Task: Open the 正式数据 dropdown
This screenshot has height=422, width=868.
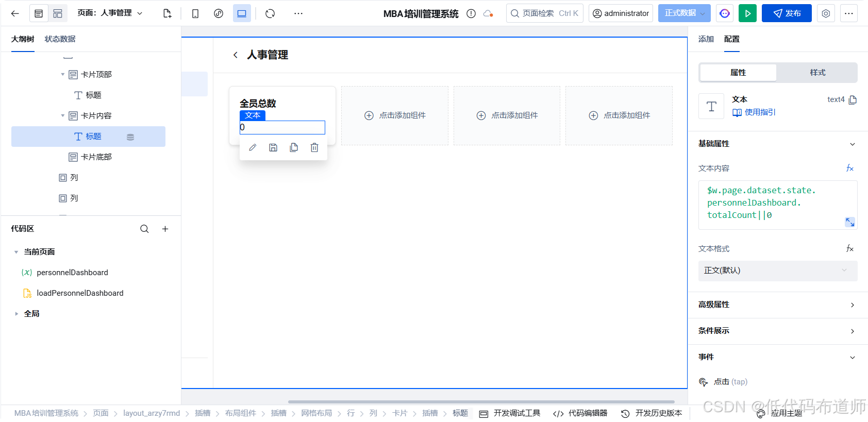Action: click(684, 13)
